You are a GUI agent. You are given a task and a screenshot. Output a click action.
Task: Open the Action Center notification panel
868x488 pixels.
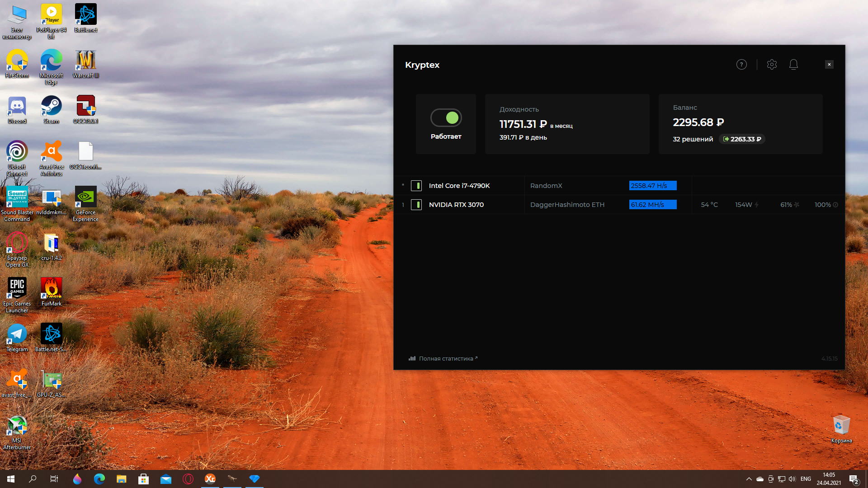[854, 479]
